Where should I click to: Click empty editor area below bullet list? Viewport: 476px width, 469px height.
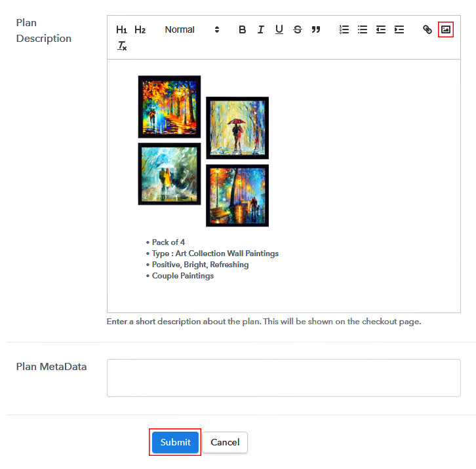283,297
